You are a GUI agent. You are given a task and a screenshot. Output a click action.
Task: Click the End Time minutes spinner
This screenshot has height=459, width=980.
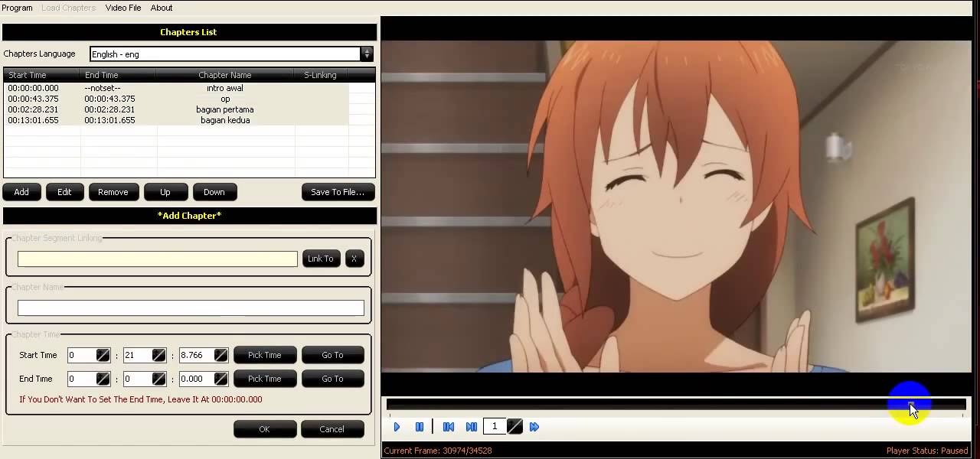click(159, 379)
